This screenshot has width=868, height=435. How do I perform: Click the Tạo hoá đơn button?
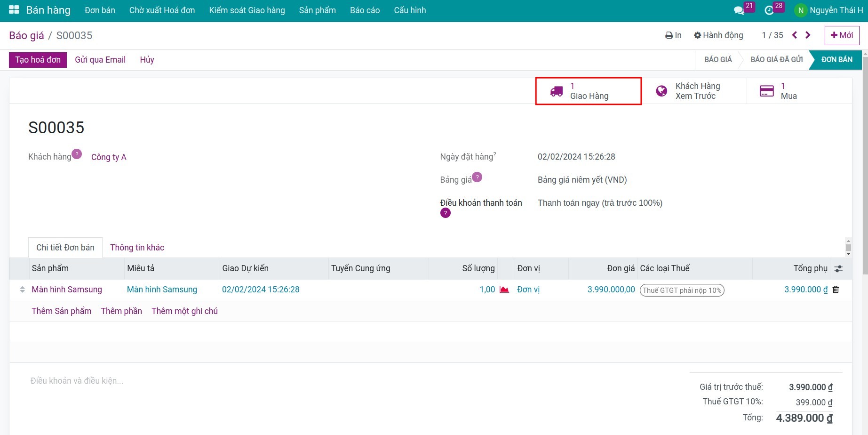tap(38, 60)
